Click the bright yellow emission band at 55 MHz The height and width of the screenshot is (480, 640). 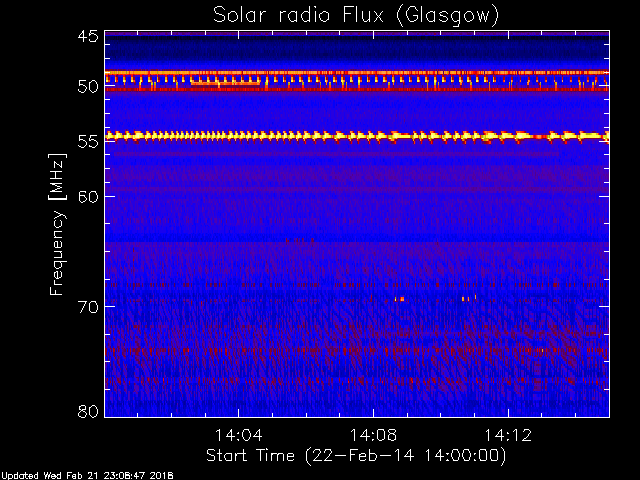click(x=357, y=136)
